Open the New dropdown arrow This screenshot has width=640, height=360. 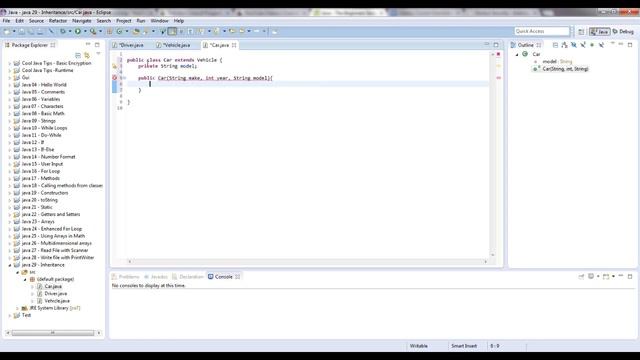click(14, 31)
